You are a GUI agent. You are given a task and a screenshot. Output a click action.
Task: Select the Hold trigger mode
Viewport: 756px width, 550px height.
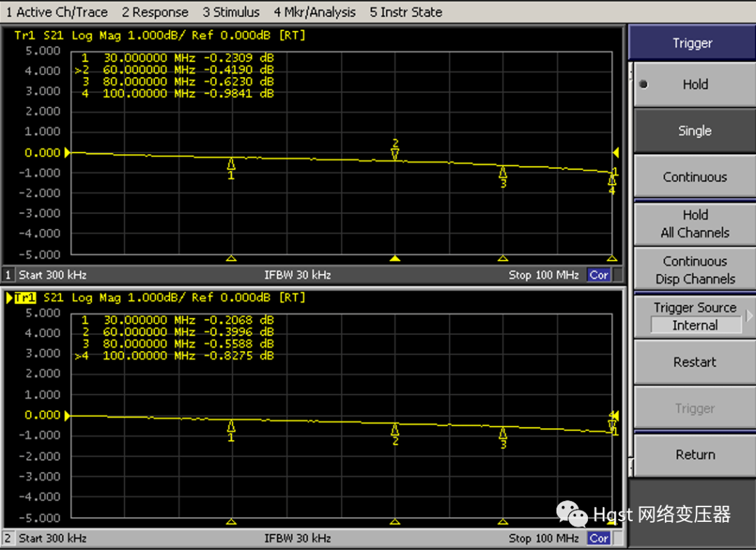694,85
